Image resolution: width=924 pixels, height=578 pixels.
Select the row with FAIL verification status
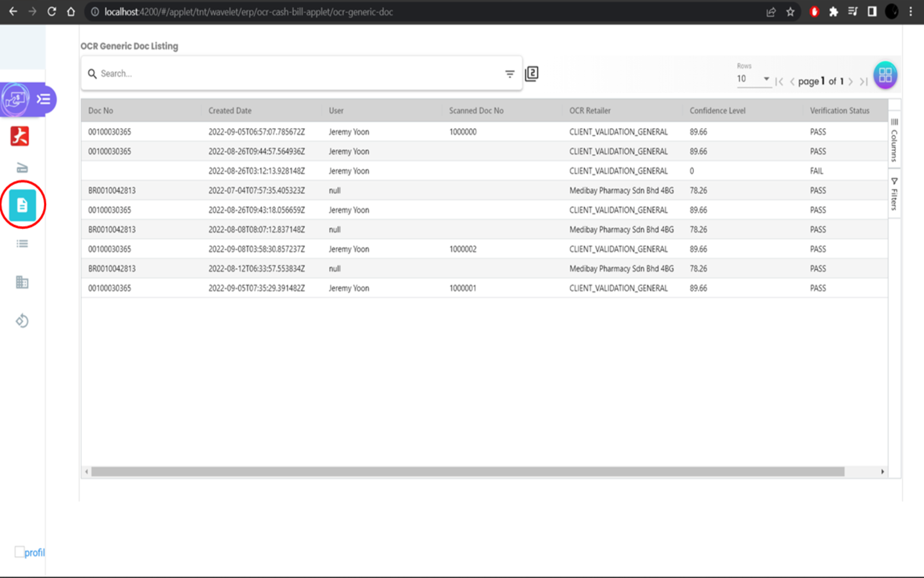[x=484, y=171]
